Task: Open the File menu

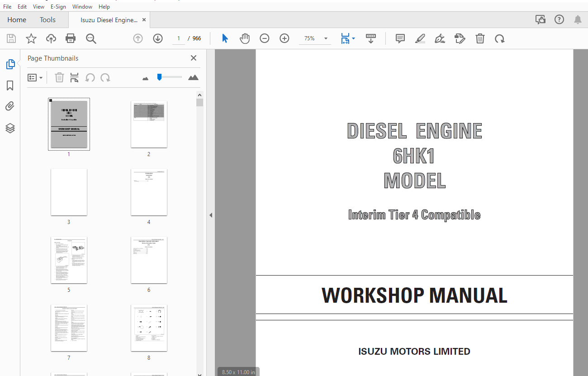Action: pos(7,7)
